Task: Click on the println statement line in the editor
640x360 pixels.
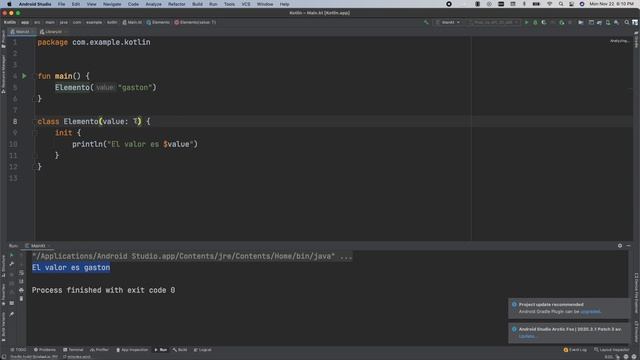Action: point(135,144)
